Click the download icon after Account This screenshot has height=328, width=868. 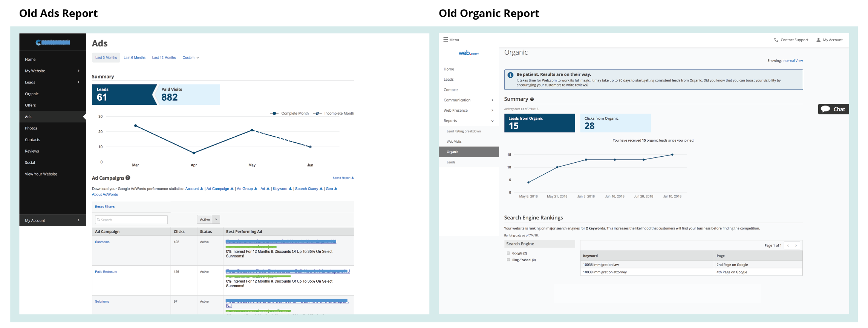tap(202, 189)
